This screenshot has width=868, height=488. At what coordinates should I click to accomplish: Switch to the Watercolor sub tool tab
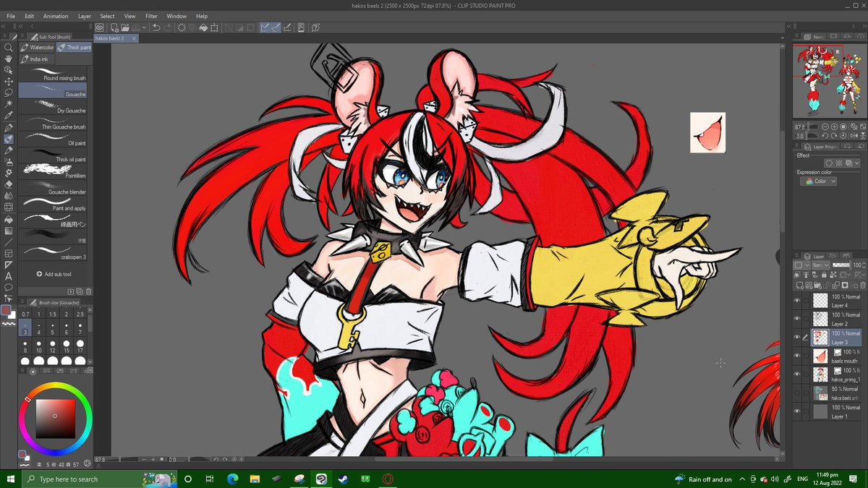(x=38, y=47)
